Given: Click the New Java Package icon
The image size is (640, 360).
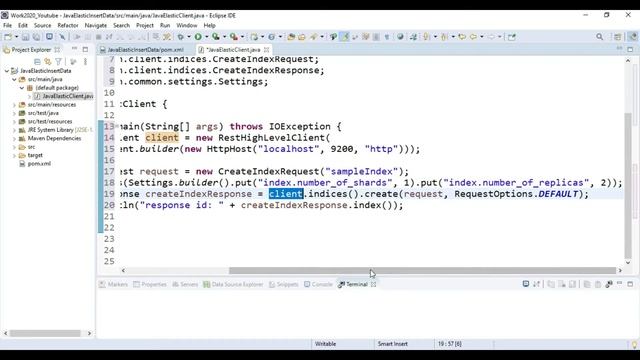Looking at the screenshot, I should point(254,37).
